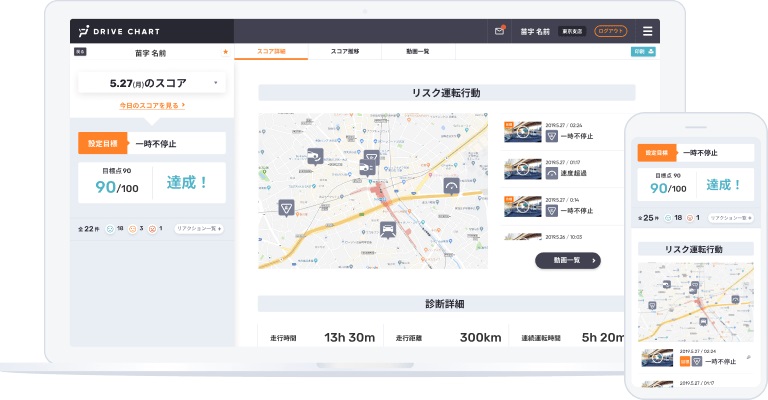Click the 設定目標 orange label on phone

coord(657,153)
